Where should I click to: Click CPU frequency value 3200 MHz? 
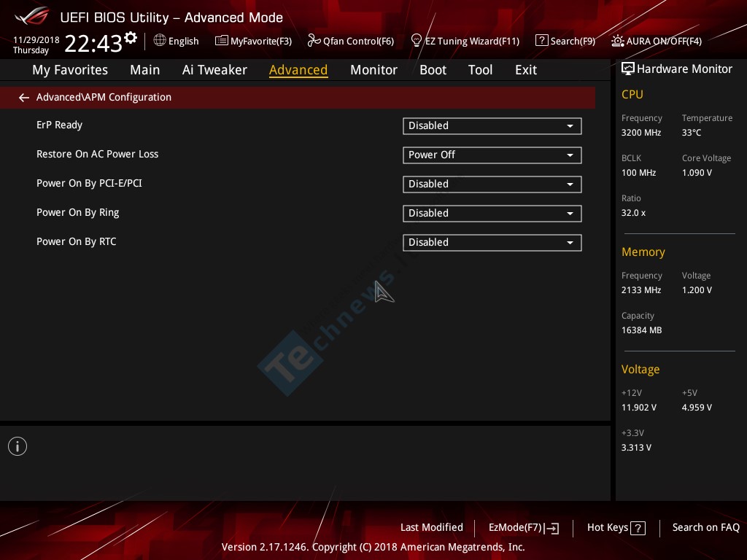coord(640,133)
